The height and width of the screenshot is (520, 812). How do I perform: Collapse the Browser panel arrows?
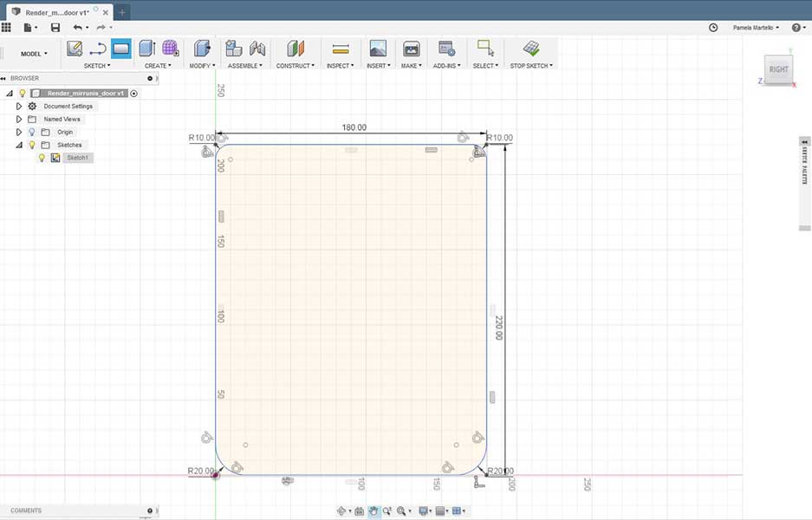[x=3, y=78]
